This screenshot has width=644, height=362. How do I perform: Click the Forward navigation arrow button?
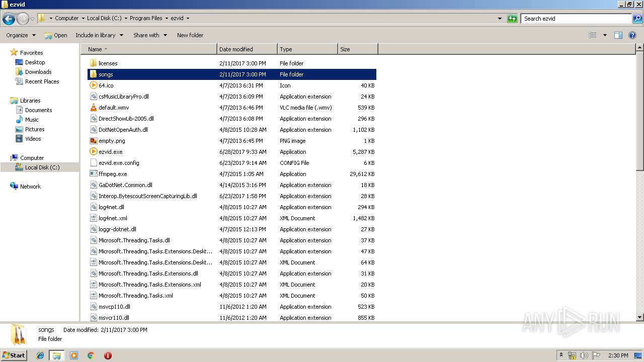click(23, 19)
